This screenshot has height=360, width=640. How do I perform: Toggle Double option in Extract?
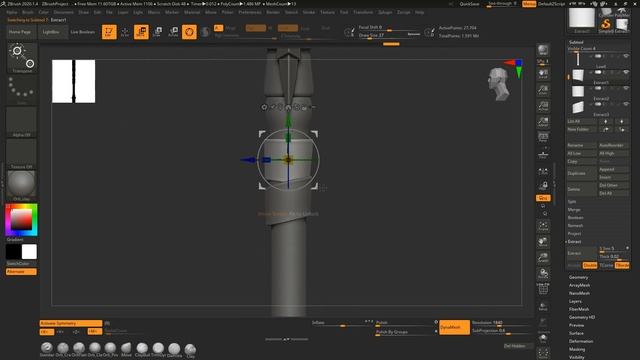pyautogui.click(x=589, y=265)
